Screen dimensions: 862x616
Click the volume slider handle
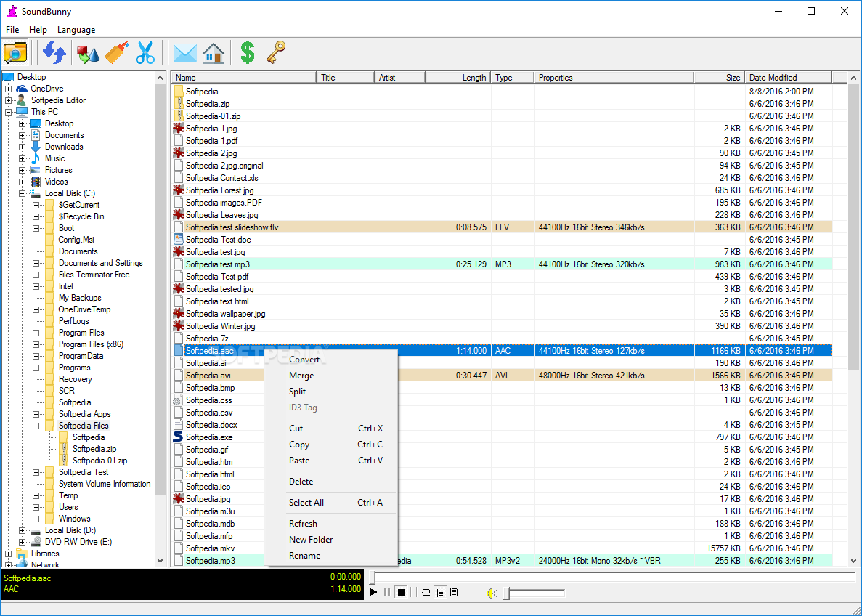tap(507, 593)
